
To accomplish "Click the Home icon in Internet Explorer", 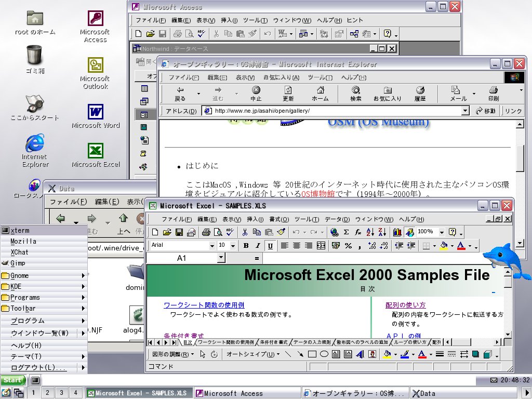I will [320, 94].
